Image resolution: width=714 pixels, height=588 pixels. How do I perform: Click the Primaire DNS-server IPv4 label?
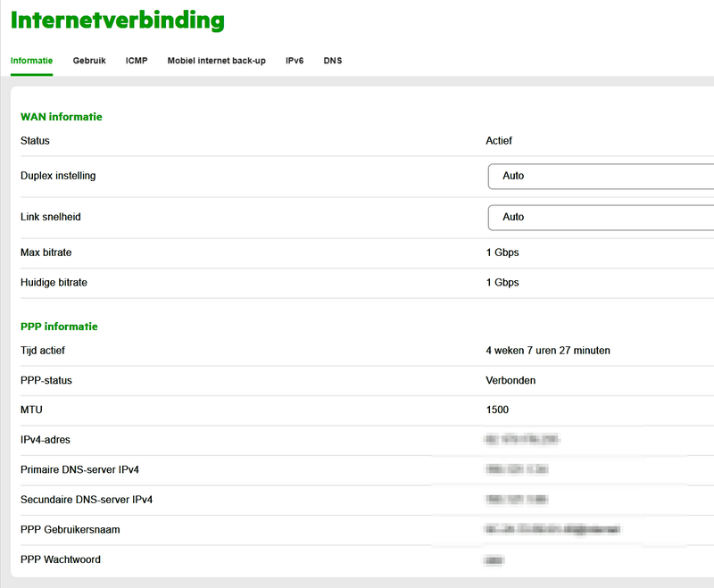(79, 469)
